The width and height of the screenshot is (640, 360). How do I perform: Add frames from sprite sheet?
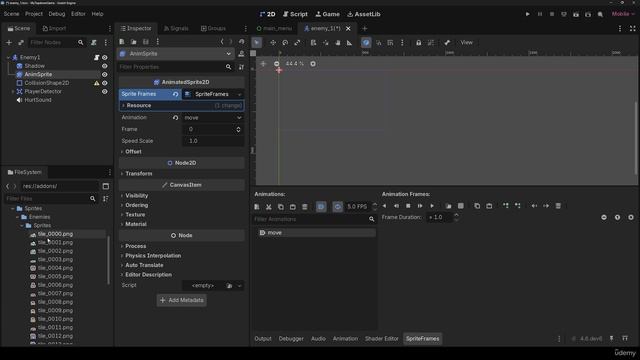461,206
